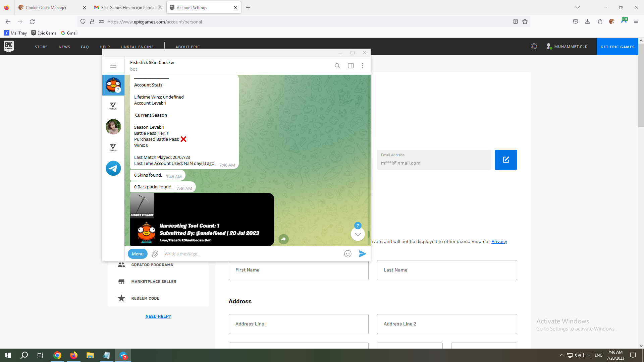Click the Epic Games logo
The image size is (644, 362).
coord(9,46)
